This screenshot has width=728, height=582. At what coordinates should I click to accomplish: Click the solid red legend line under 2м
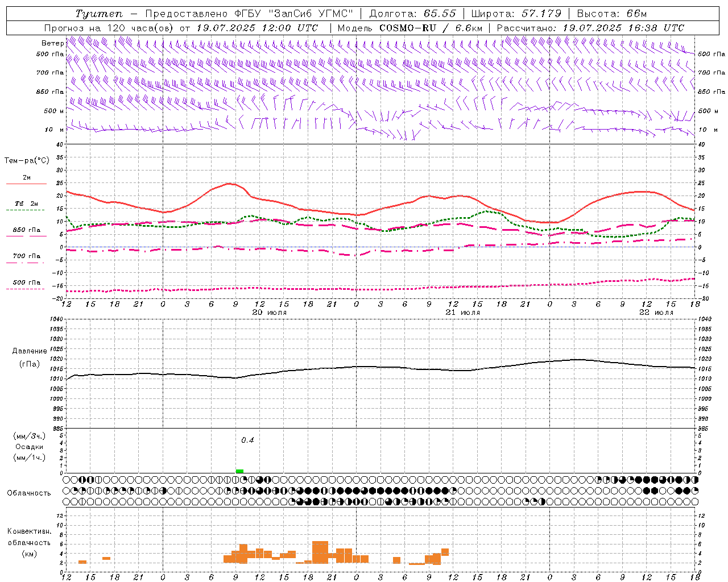(x=26, y=184)
